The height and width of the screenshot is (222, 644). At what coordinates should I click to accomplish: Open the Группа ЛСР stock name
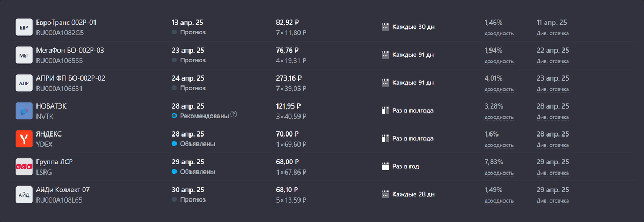(x=58, y=162)
